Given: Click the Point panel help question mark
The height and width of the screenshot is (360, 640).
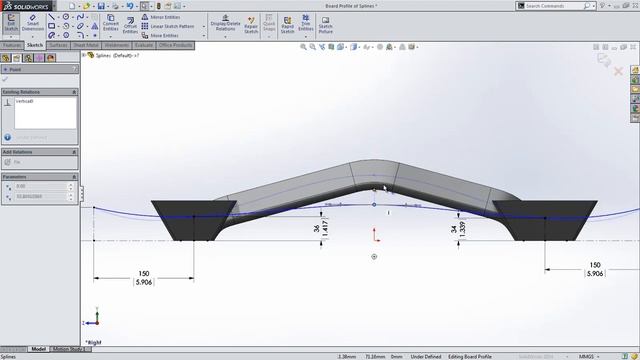Looking at the screenshot, I should [75, 69].
